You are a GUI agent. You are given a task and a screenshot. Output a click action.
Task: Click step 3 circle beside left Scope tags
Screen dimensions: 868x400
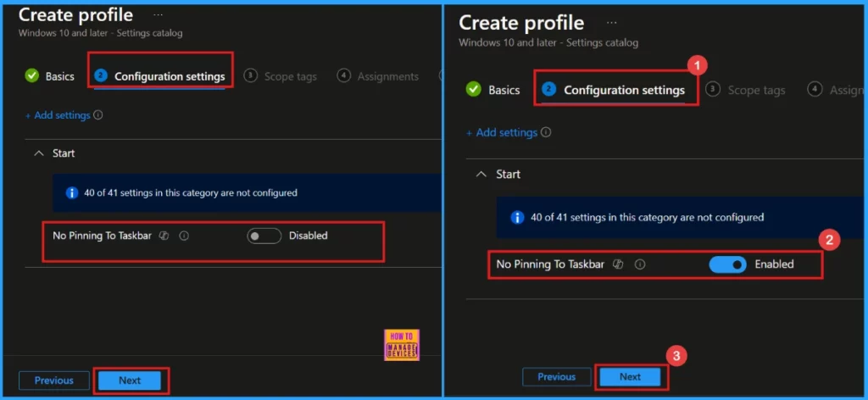point(251,75)
